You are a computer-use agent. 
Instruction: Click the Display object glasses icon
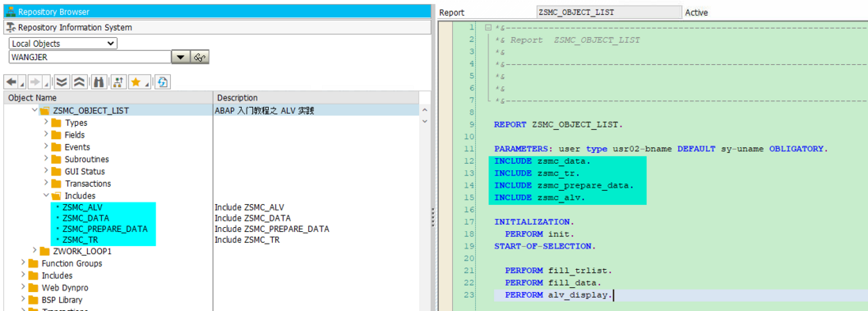pos(200,56)
